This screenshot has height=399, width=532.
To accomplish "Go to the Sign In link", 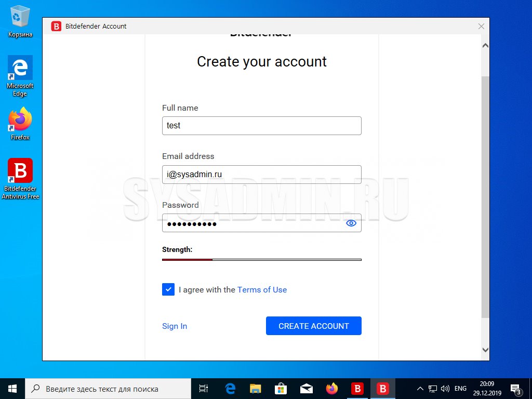I will pos(175,326).
